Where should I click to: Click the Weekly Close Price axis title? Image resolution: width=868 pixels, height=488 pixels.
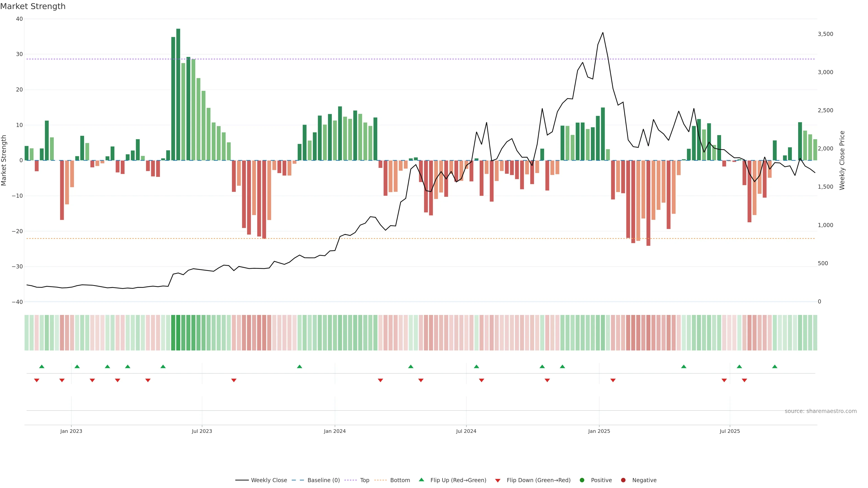842,160
